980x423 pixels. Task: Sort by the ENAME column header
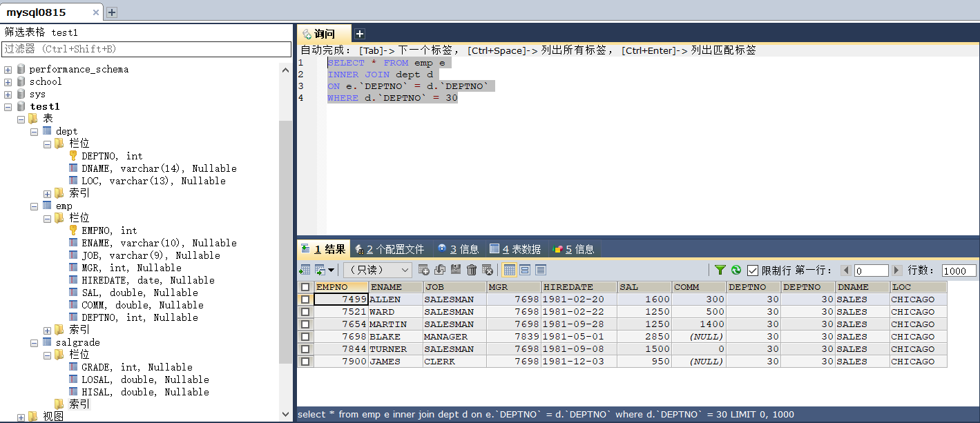coord(396,287)
